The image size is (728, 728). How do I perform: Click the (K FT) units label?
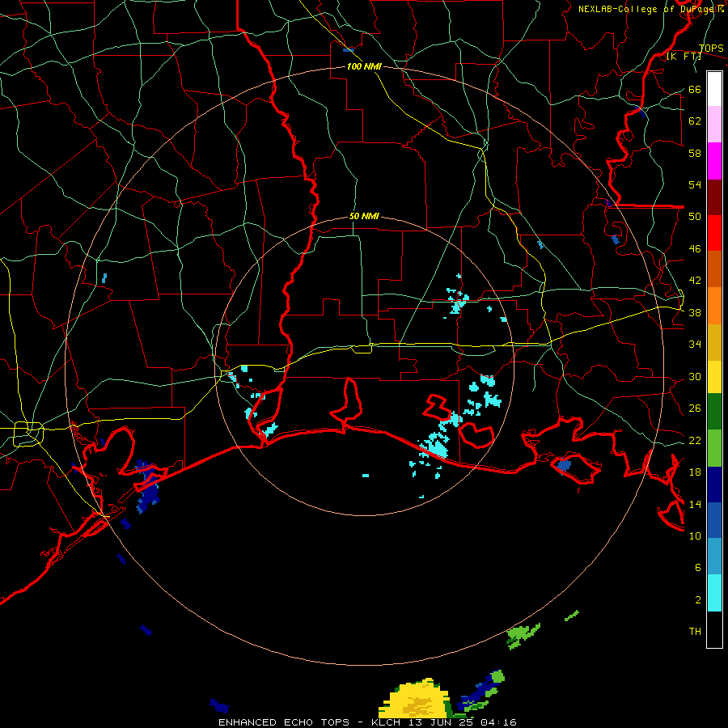(x=684, y=57)
